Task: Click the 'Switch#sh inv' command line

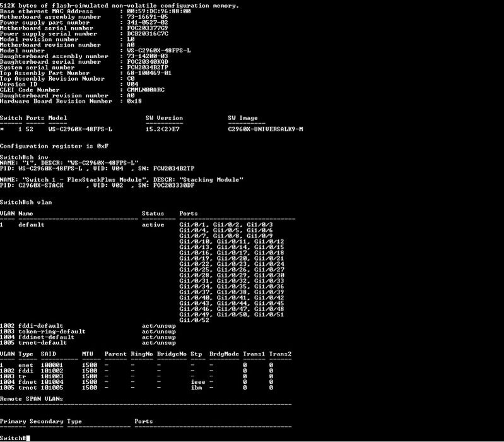Action: tap(24, 157)
